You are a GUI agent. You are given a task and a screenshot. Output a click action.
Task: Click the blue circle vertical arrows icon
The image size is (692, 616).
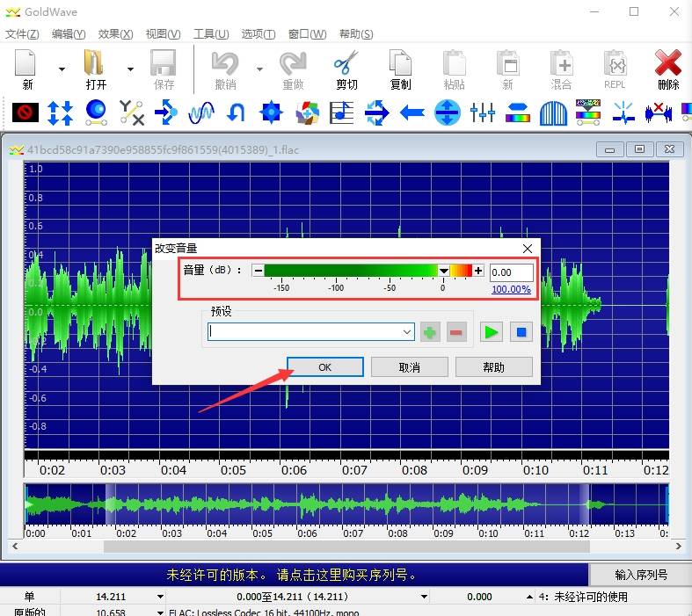coord(447,112)
